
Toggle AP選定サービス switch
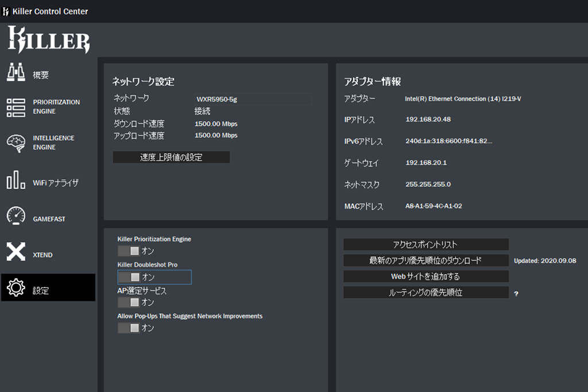(129, 302)
